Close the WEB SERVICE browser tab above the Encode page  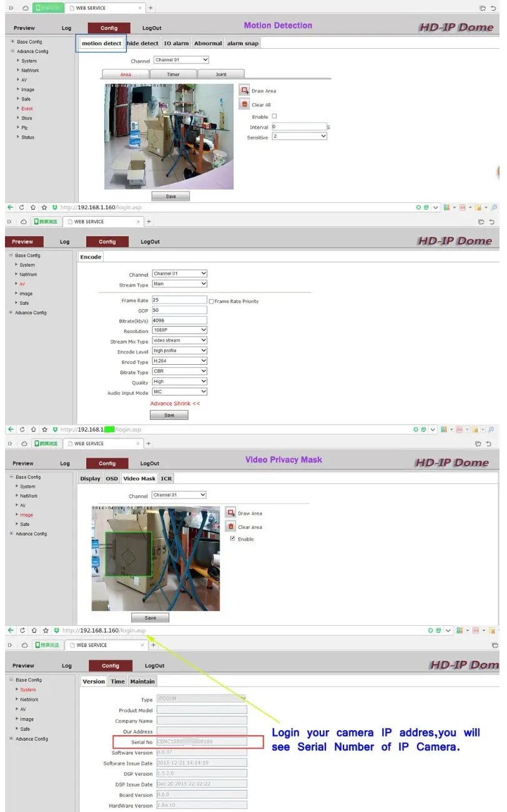click(138, 221)
